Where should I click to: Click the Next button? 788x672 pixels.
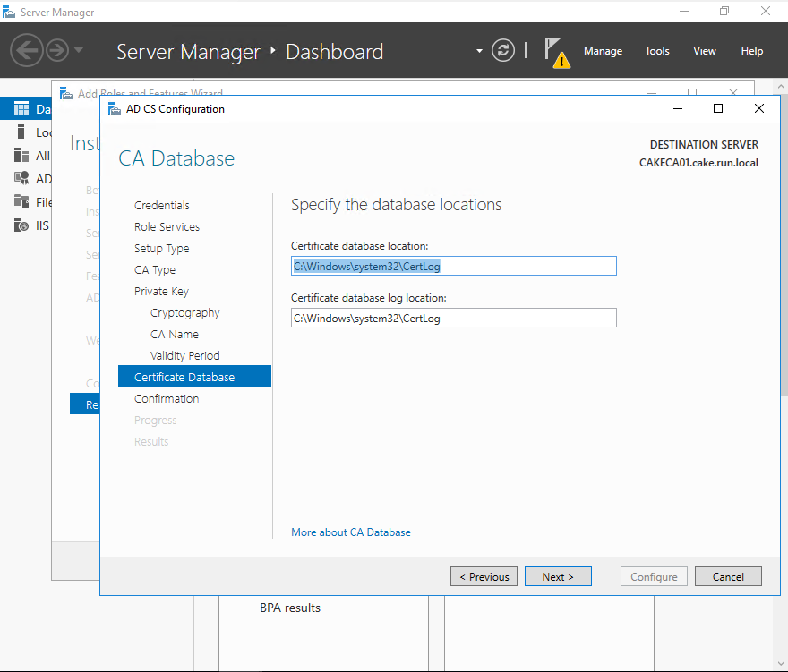tap(558, 577)
